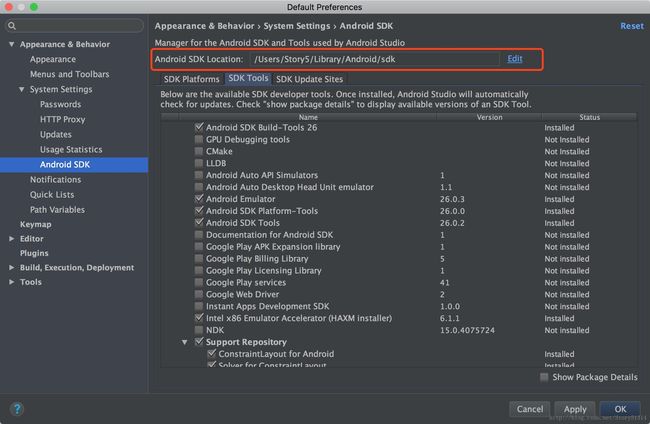Open SDK Update Sites tab
This screenshot has width=650, height=424.
(309, 79)
